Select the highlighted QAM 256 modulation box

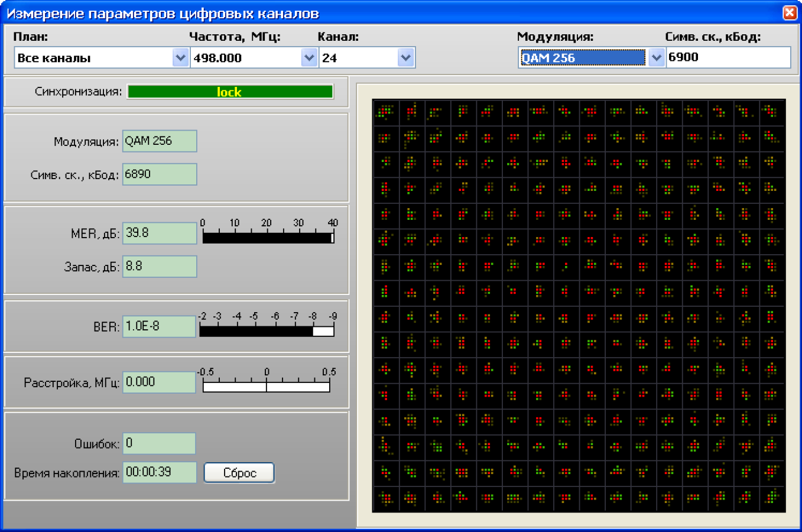(582, 58)
